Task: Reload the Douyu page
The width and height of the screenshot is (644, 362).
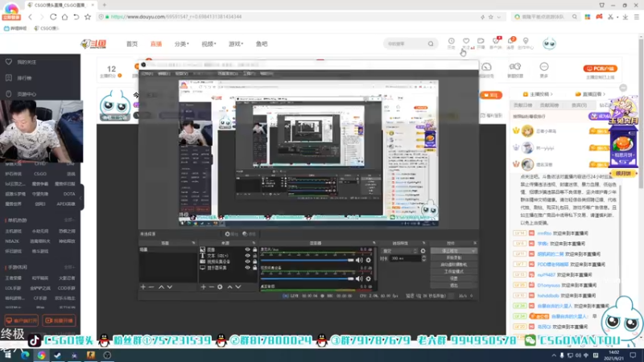Action: (53, 17)
